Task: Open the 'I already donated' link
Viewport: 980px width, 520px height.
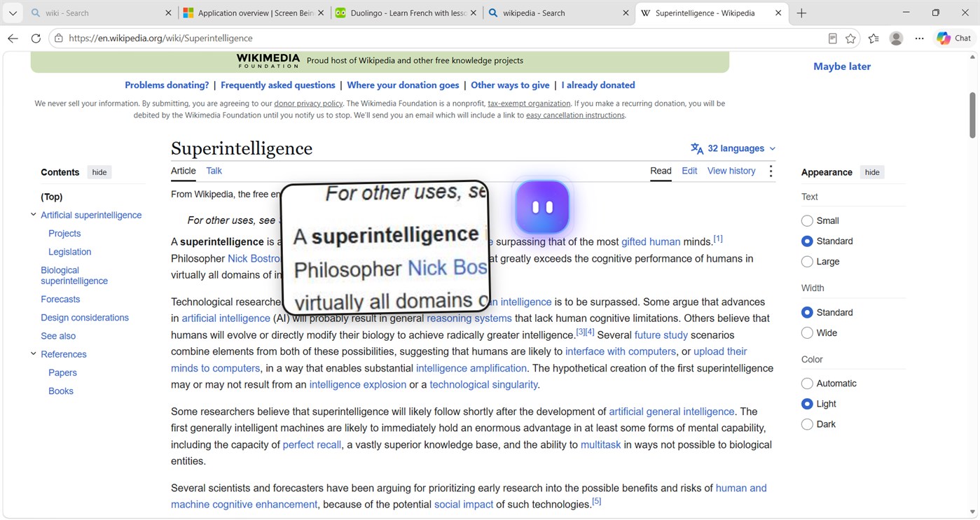Action: 598,85
